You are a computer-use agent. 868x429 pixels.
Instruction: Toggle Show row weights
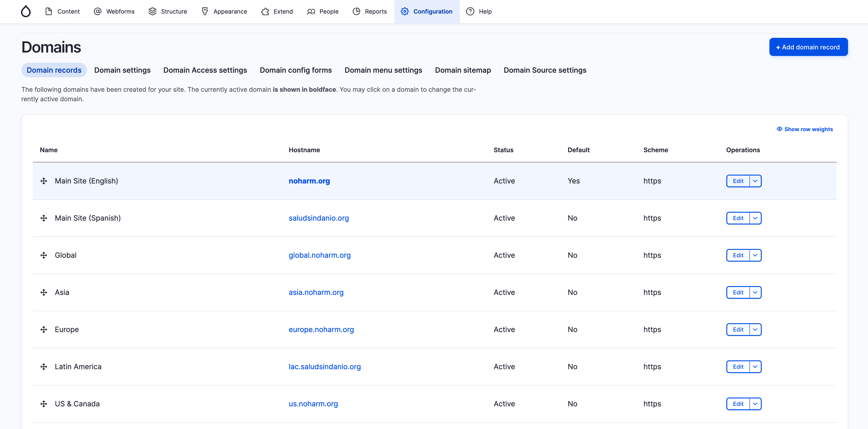coord(805,129)
